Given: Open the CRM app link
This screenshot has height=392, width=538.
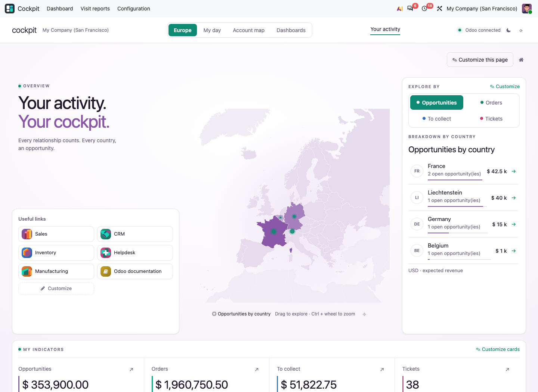Looking at the screenshot, I should [x=135, y=234].
